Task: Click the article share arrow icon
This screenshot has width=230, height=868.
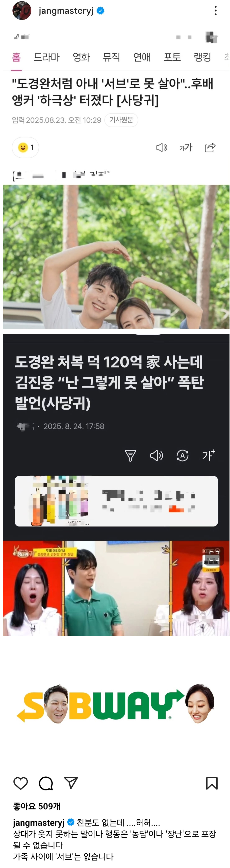Action: tap(210, 147)
